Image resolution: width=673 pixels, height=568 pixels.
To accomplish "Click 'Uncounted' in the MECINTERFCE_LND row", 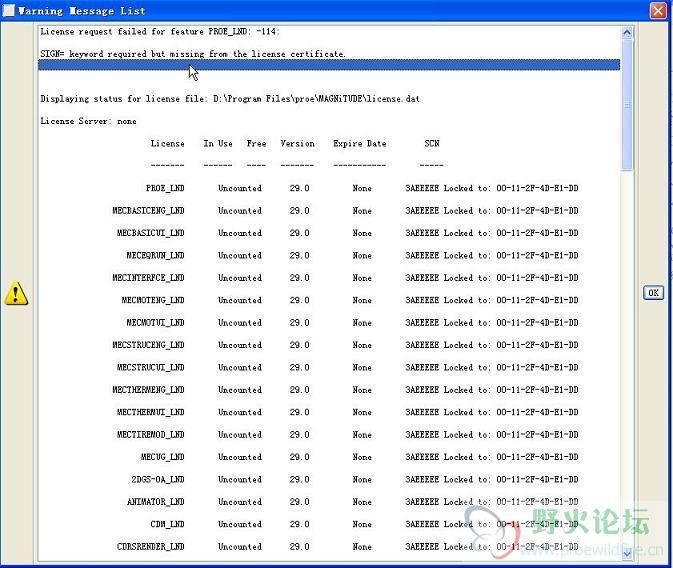I will (239, 278).
